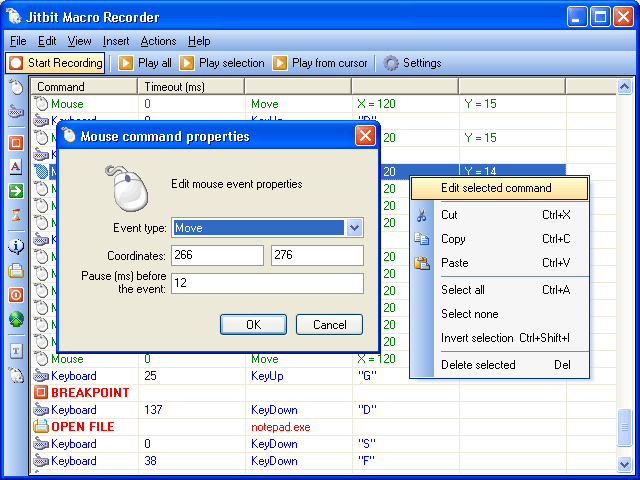Click the Timeout (ms) column header
Image resolution: width=640 pixels, height=480 pixels.
191,87
